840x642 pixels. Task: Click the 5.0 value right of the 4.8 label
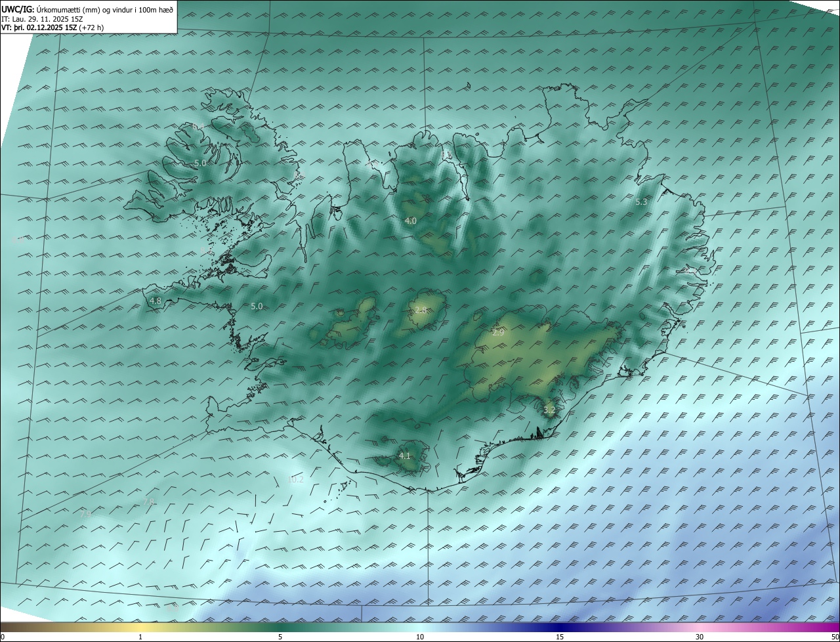point(257,307)
